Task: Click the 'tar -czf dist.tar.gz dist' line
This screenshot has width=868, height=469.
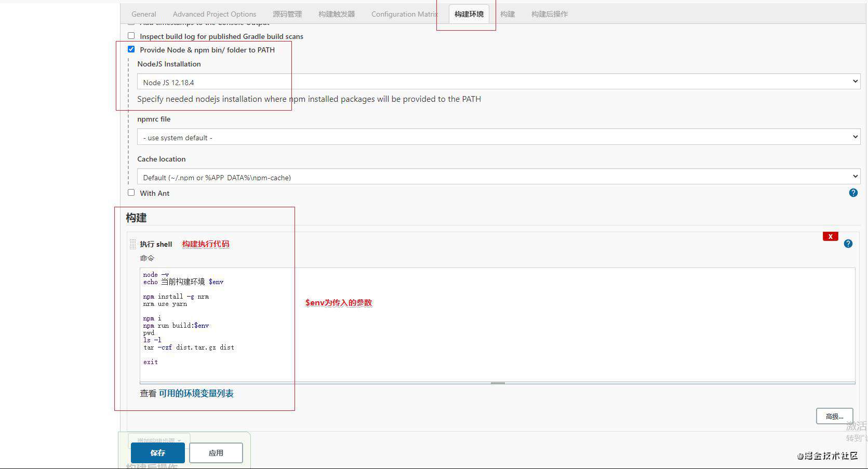Action: pyautogui.click(x=189, y=347)
